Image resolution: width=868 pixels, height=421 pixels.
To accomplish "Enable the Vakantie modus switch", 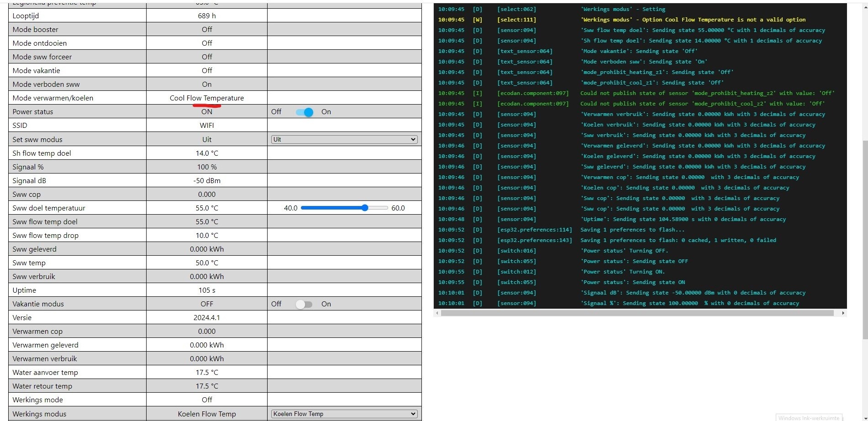I will tap(304, 304).
